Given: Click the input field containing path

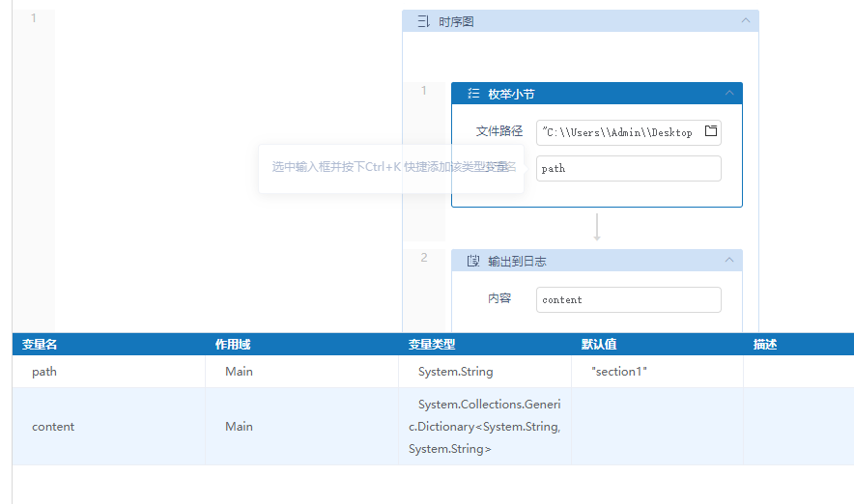Looking at the screenshot, I should 628,168.
